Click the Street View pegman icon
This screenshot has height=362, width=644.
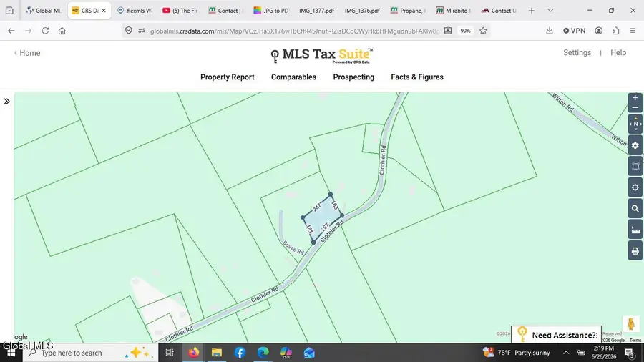pos(631,324)
